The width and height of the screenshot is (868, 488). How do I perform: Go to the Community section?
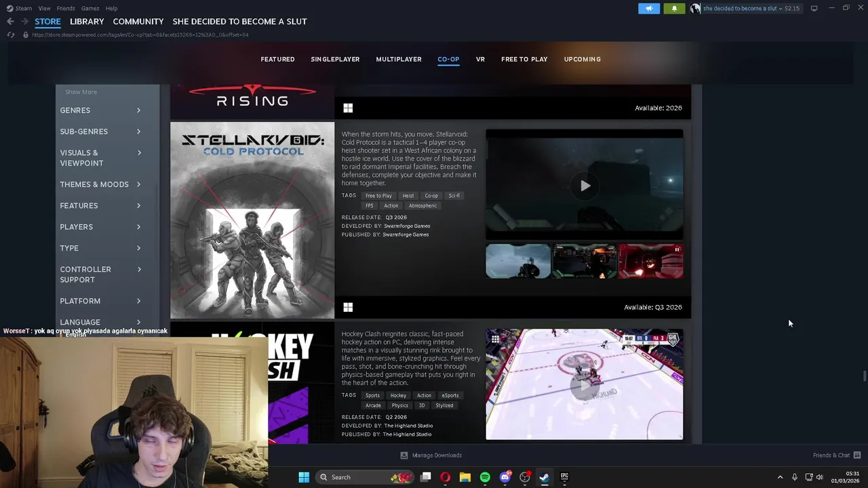tap(138, 22)
